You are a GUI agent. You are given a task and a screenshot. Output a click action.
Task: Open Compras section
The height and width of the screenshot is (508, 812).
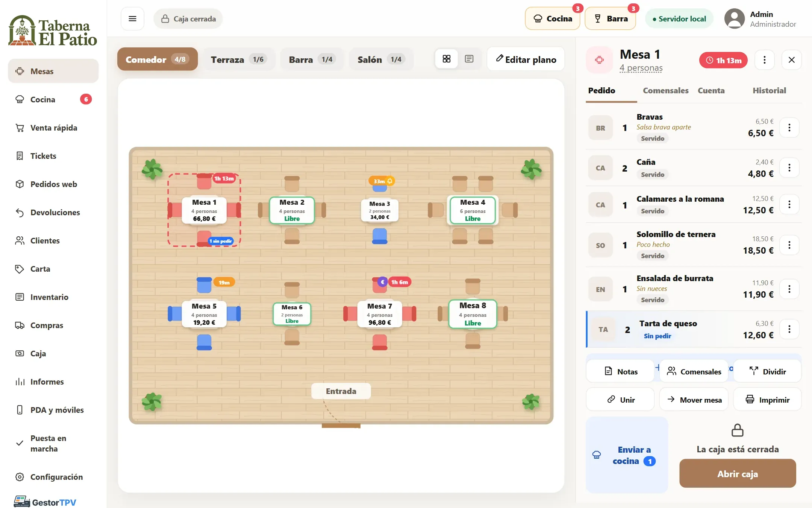pyautogui.click(x=53, y=325)
